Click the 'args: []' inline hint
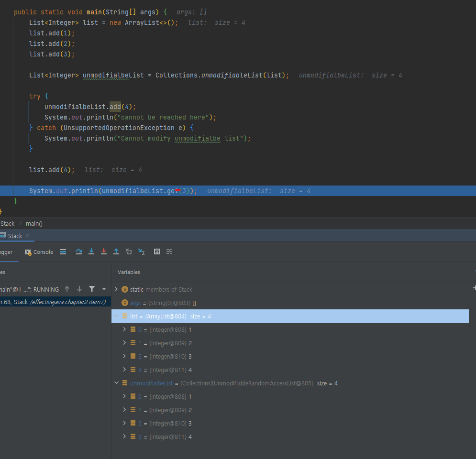Image resolution: width=476 pixels, height=459 pixels. point(191,12)
